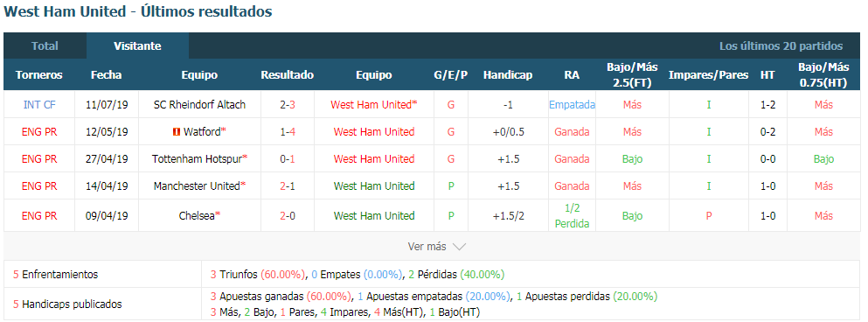Select the Visitante tab

pos(137,46)
